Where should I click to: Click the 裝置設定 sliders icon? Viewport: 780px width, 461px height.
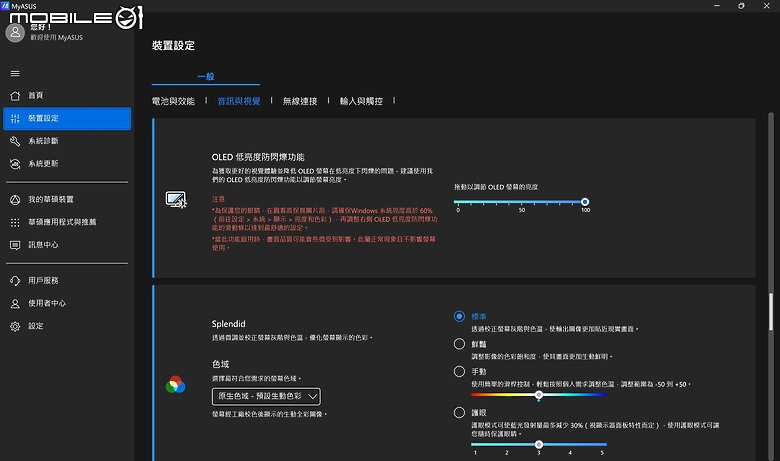click(x=15, y=118)
